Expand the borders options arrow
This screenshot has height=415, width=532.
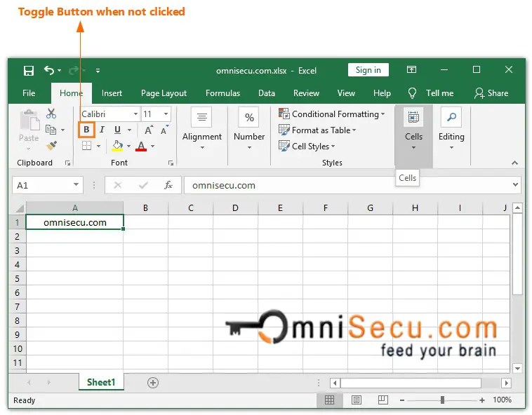click(98, 146)
